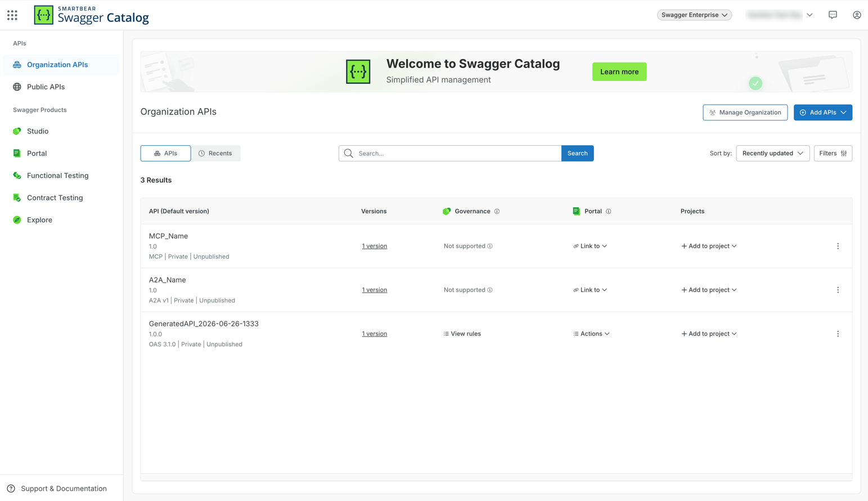Open the user profile icon

coord(857,15)
